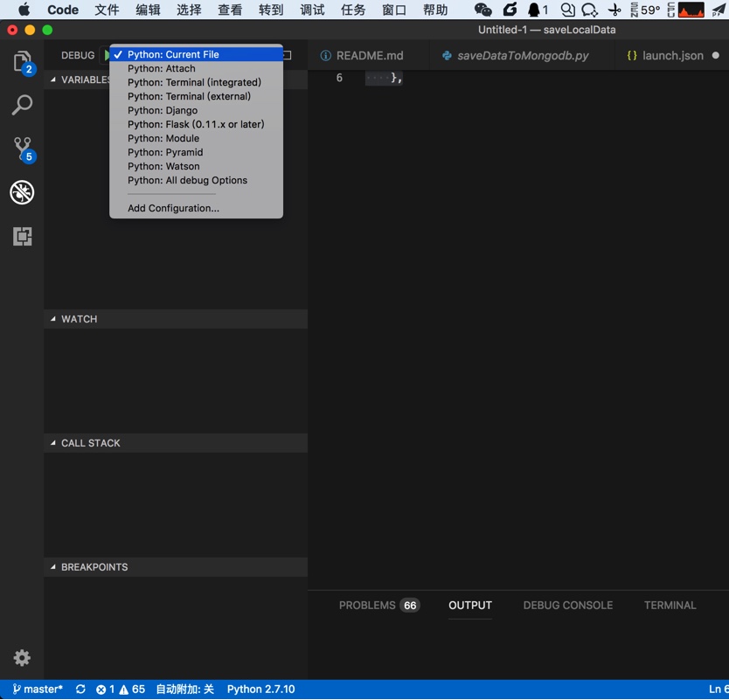
Task: Open the Code application menu
Action: pos(63,10)
